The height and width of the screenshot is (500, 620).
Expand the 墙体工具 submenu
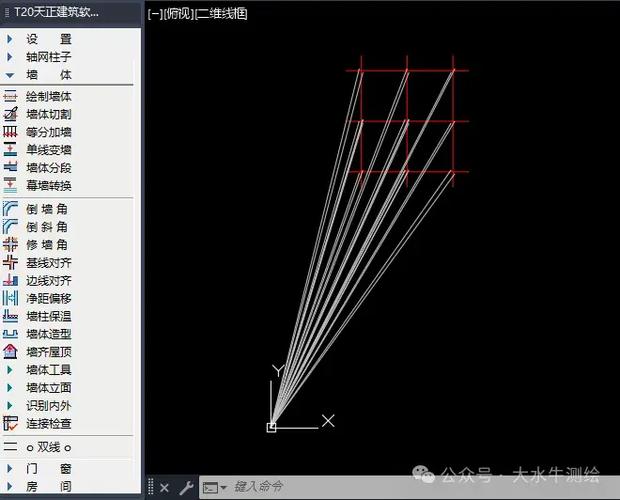49,370
